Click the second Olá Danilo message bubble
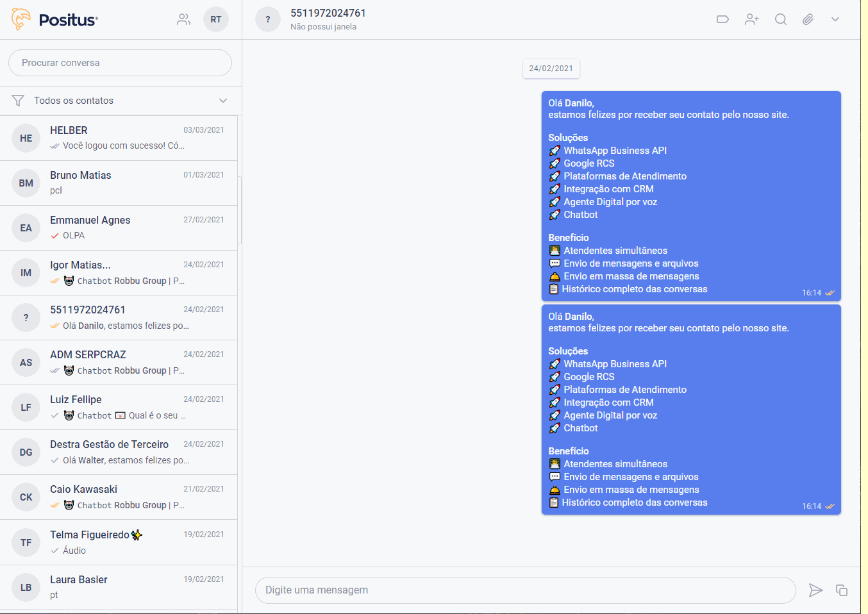This screenshot has width=868, height=614. tap(691, 410)
